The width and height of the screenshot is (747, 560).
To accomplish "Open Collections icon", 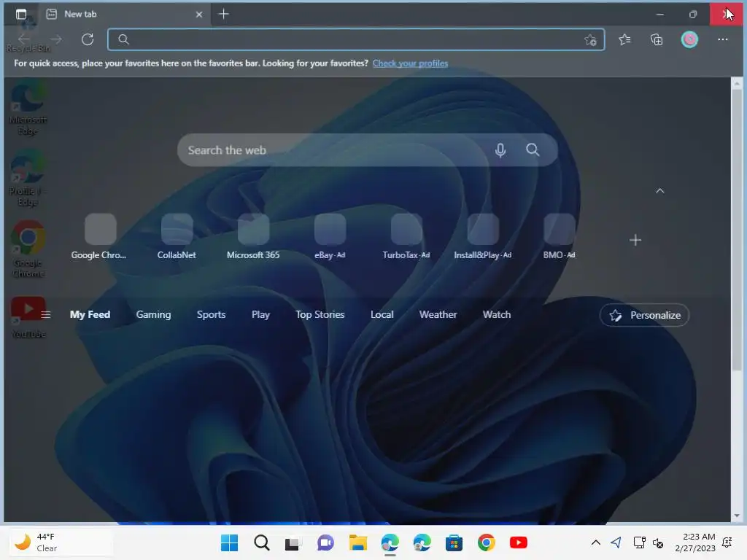I will [657, 39].
